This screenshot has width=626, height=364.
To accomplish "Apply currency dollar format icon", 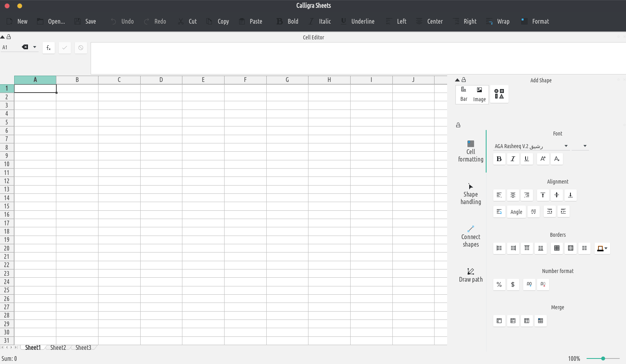I will coord(513,284).
